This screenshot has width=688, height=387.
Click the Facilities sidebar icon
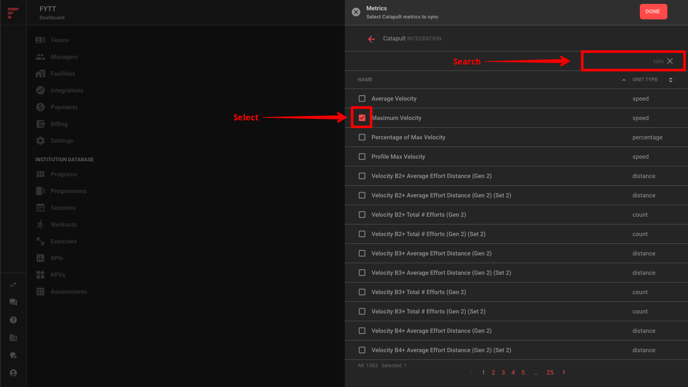(40, 73)
